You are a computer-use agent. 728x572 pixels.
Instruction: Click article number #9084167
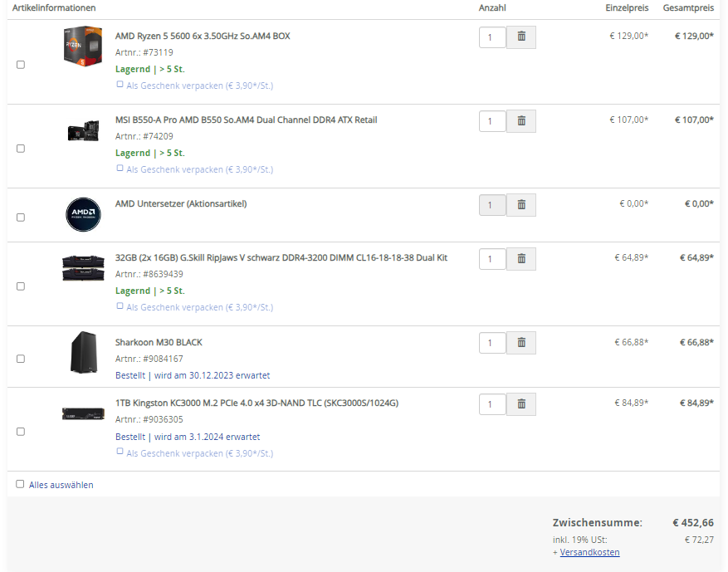tap(163, 359)
